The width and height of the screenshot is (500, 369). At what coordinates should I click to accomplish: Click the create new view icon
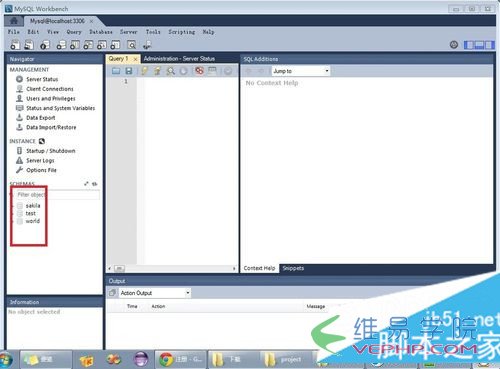(x=88, y=45)
